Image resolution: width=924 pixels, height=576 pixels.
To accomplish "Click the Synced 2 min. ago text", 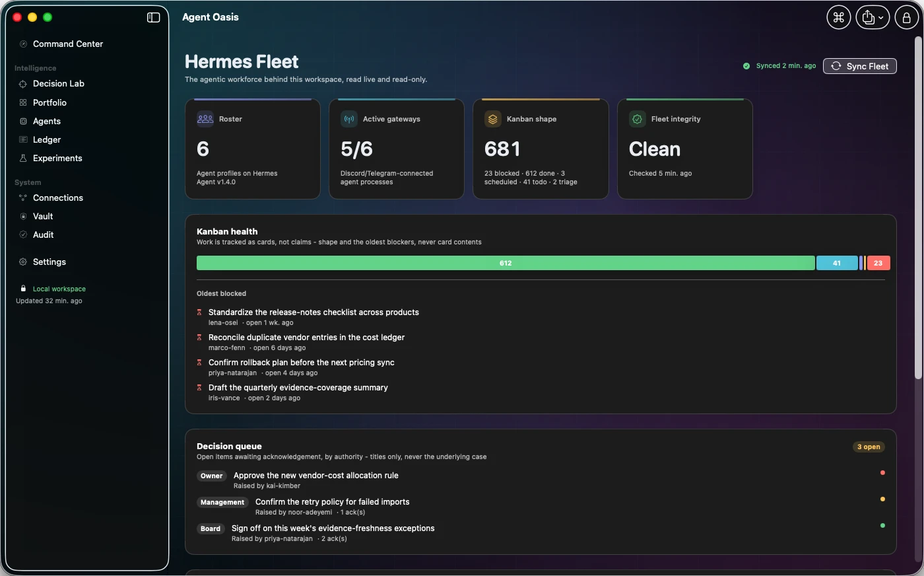I will (x=786, y=66).
